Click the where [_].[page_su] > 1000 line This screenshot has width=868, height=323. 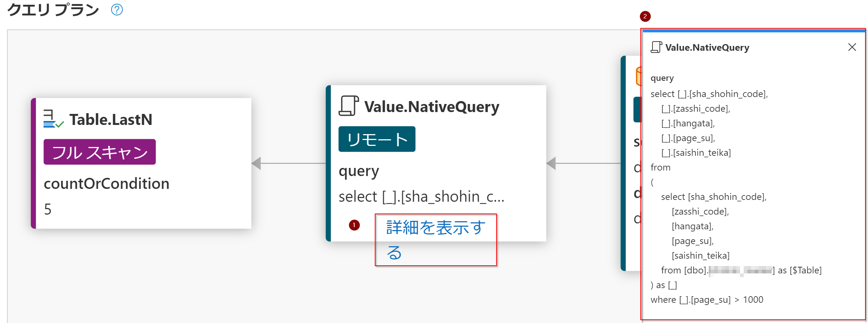[707, 300]
